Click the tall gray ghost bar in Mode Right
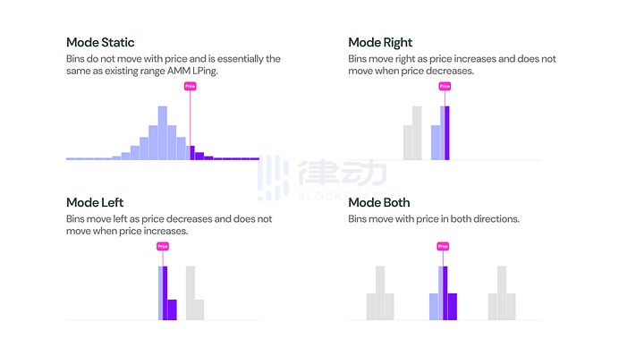 [417, 133]
